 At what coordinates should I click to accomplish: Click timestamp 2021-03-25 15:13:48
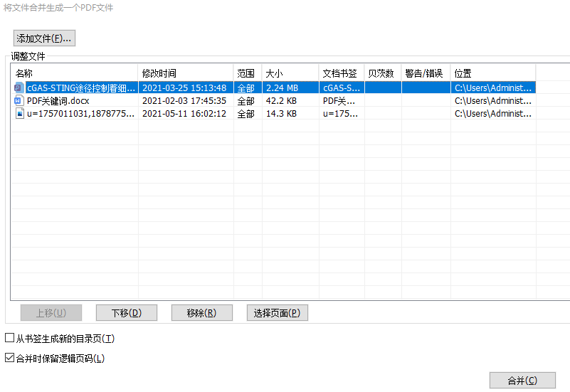pyautogui.click(x=184, y=88)
